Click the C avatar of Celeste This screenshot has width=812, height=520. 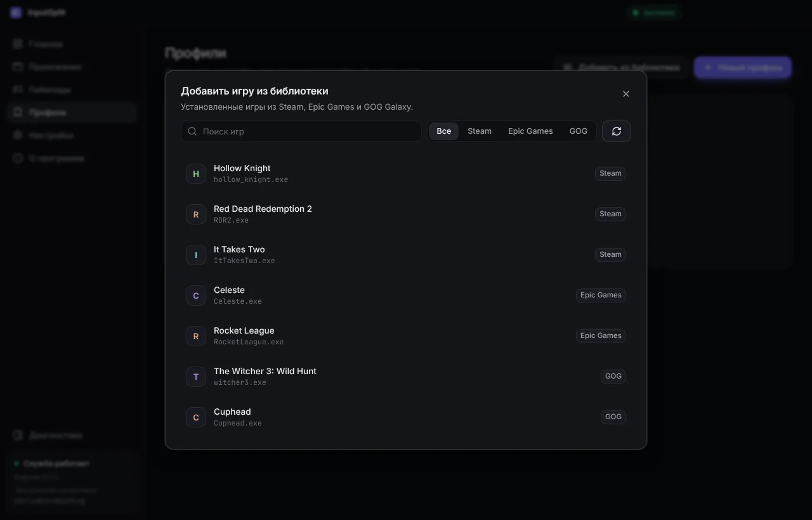click(x=196, y=296)
